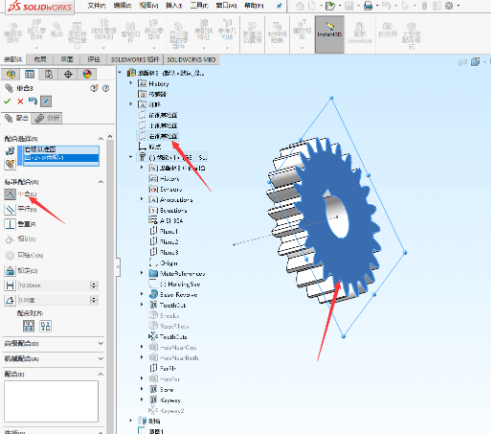Image resolution: width=491 pixels, height=448 pixels.
Task: Open the DisplayManager color-ball tab icon
Action: coord(87,74)
